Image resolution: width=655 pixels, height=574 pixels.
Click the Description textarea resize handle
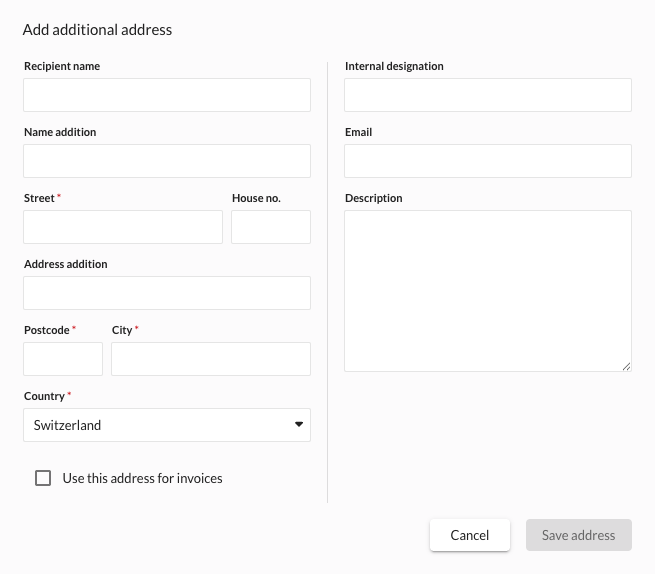(x=626, y=366)
